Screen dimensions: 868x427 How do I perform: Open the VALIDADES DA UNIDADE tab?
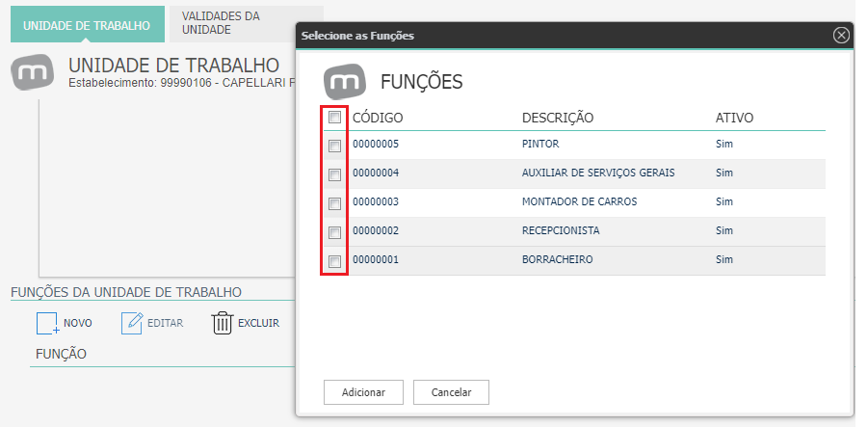247,23
